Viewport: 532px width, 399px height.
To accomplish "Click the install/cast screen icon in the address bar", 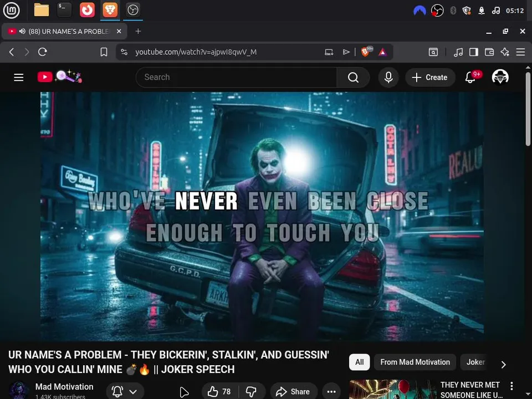I will pyautogui.click(x=329, y=52).
